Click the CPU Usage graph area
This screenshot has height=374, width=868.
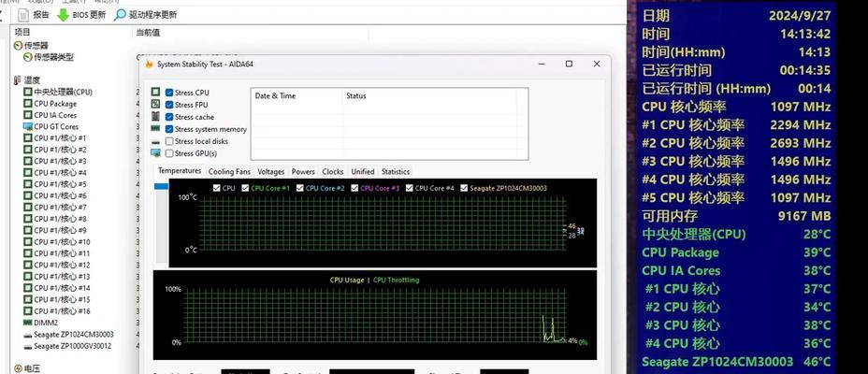pyautogui.click(x=375, y=315)
